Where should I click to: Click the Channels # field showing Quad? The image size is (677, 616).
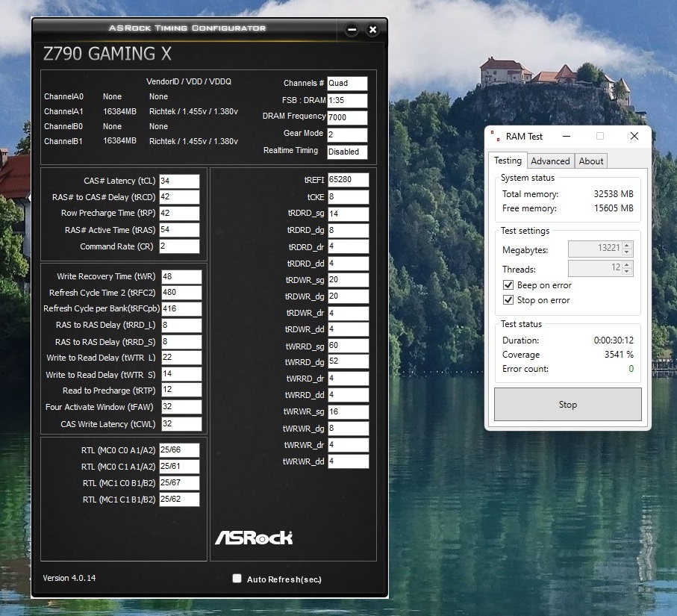tap(347, 84)
